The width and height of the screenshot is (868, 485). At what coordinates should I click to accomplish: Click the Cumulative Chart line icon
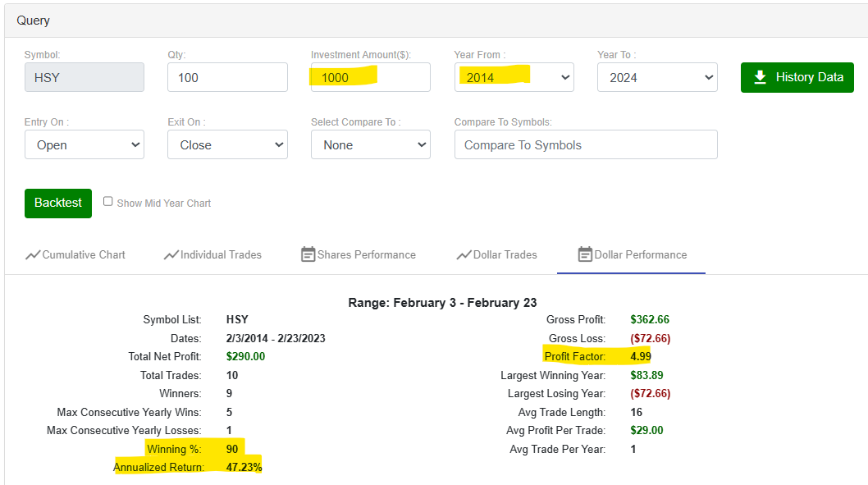coord(33,254)
